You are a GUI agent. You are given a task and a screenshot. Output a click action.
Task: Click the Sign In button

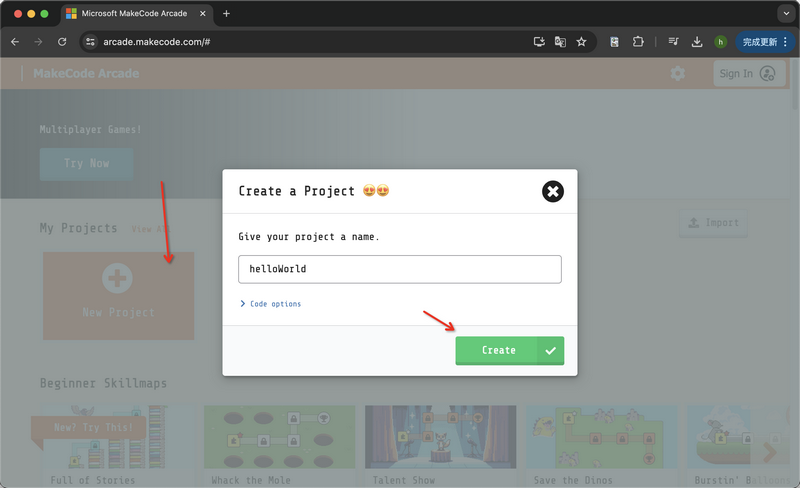pyautogui.click(x=746, y=73)
